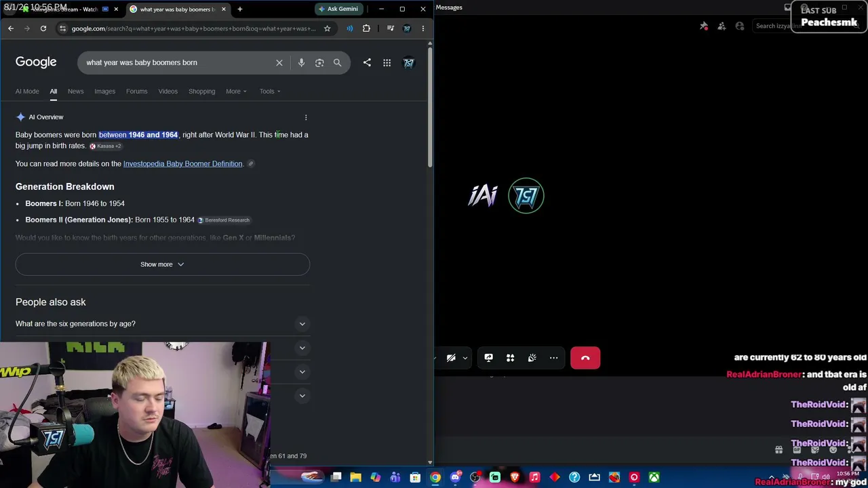Open the Tools dropdown in search filters
Viewport: 868px width, 488px height.
click(x=270, y=91)
